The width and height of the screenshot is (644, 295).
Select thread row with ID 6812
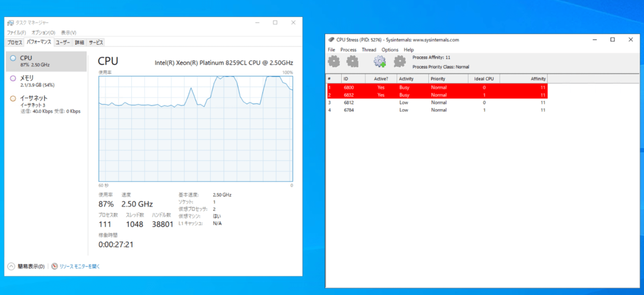coord(437,103)
